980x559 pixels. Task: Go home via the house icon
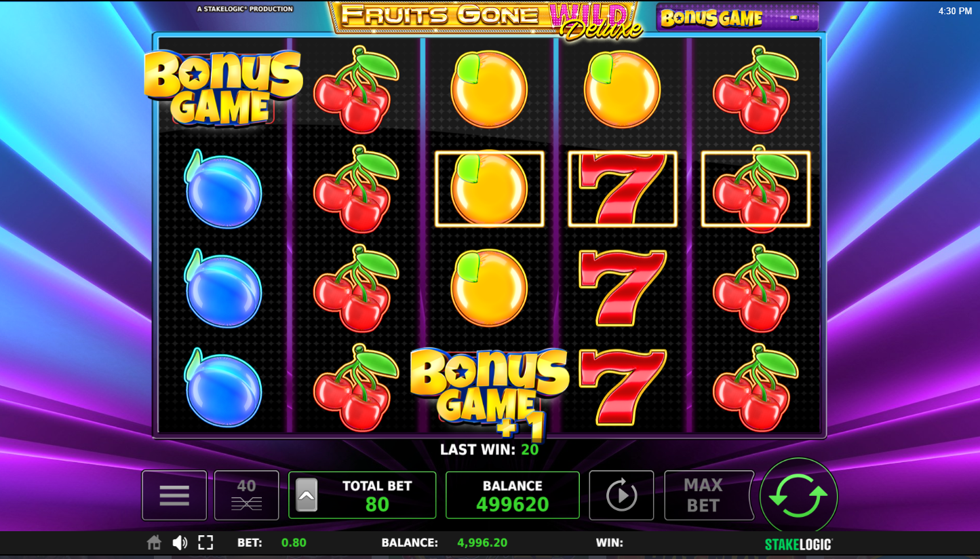click(154, 543)
